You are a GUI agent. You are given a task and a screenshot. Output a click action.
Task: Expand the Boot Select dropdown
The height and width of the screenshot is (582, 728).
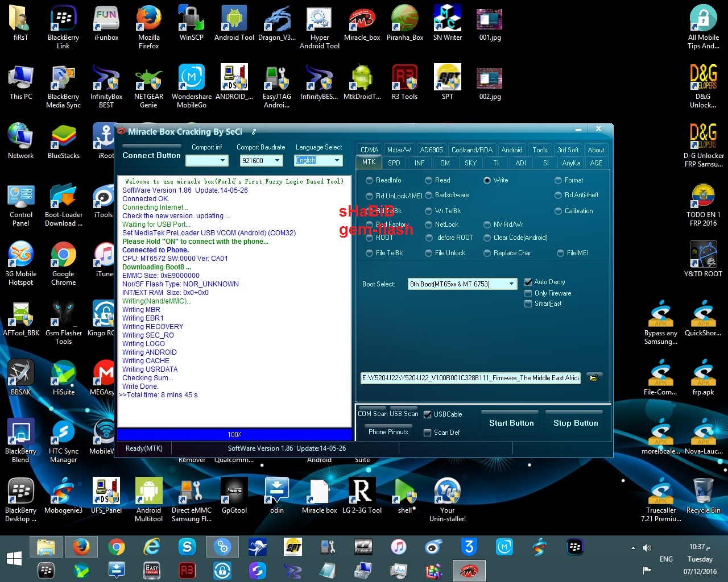pyautogui.click(x=511, y=284)
